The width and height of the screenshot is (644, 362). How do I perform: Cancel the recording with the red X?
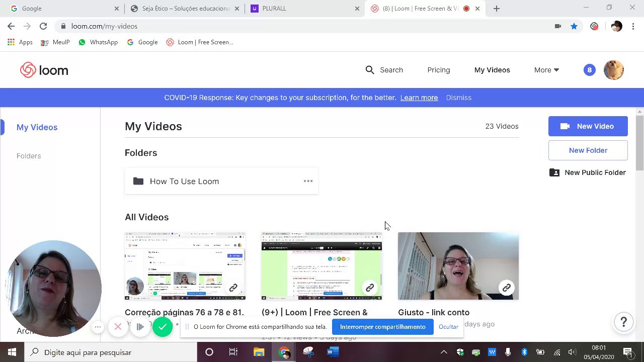pyautogui.click(x=118, y=327)
